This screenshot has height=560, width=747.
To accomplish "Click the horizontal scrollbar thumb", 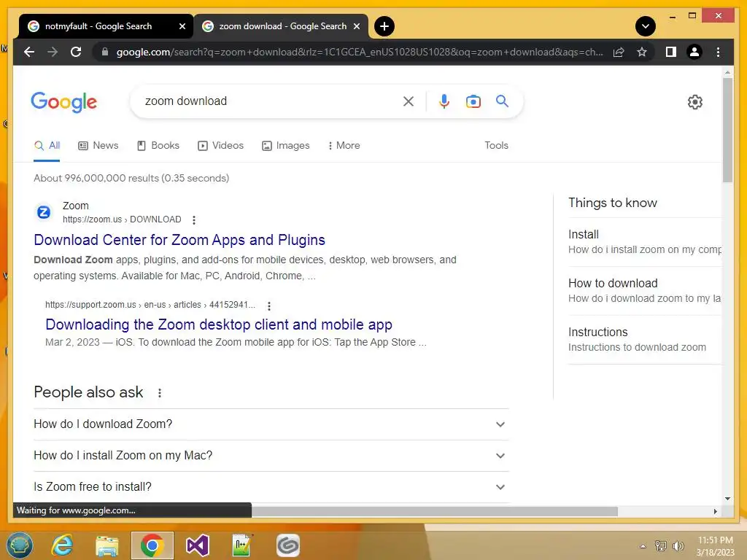I will pos(435,511).
